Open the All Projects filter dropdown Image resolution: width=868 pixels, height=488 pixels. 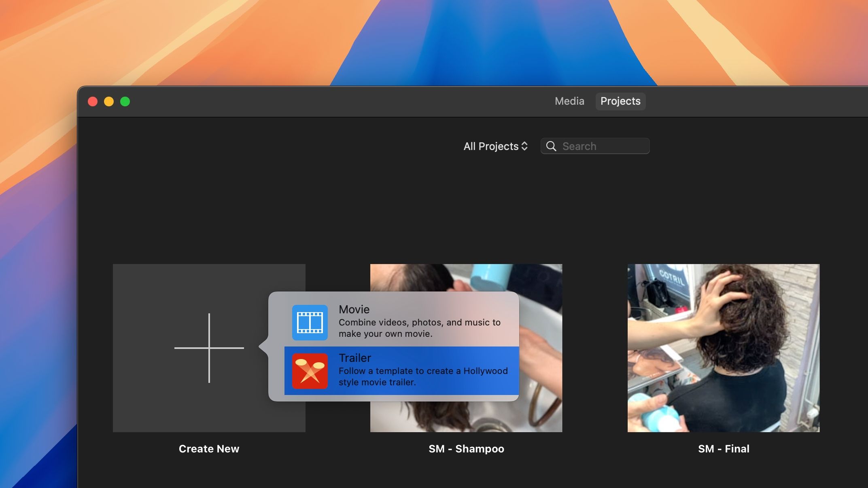click(495, 146)
